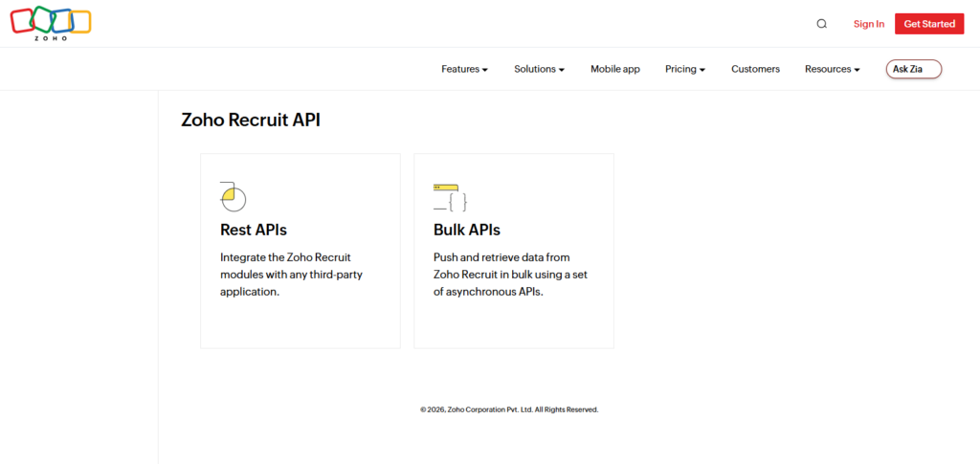
Task: Open the search magnifier icon
Action: 822,24
